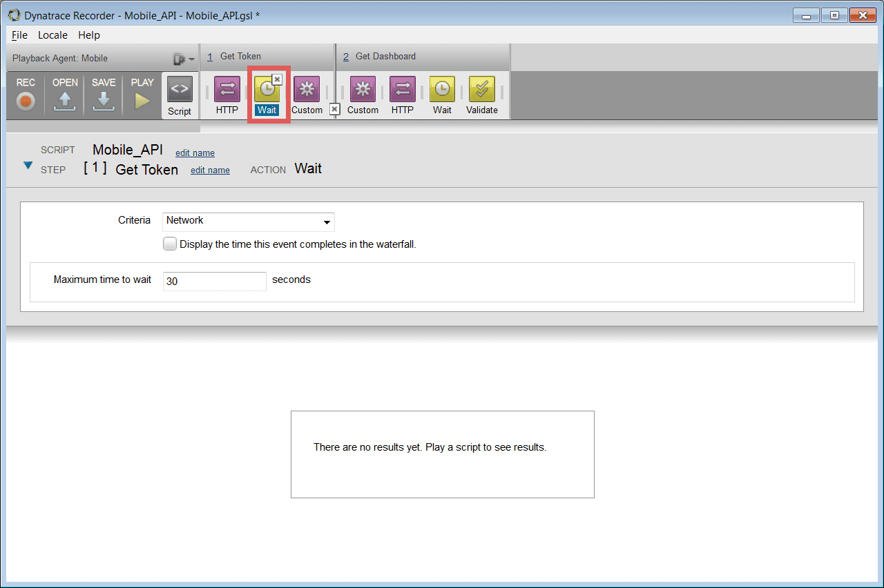Select the Custom action in Get Dashboard step
The height and width of the screenshot is (588, 884).
(x=363, y=95)
